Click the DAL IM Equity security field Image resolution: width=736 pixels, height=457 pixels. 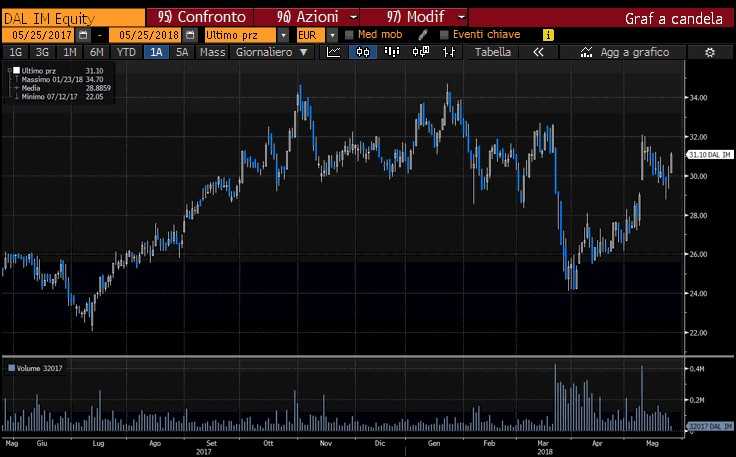(x=73, y=18)
